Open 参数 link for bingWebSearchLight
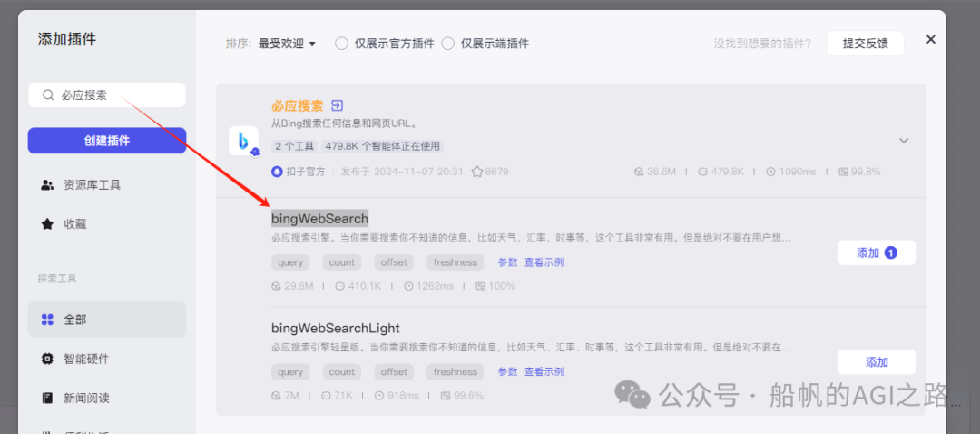 tap(507, 372)
